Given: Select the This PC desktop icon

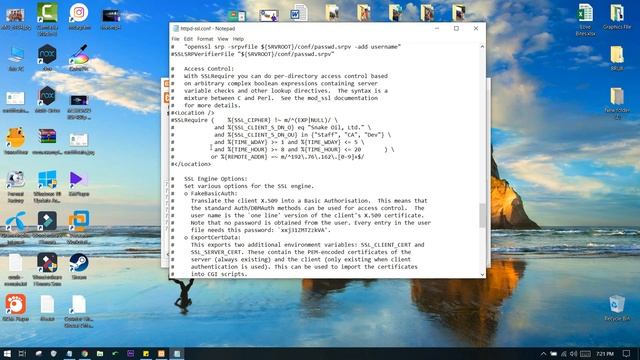Looking at the screenshot, I should click(16, 58).
